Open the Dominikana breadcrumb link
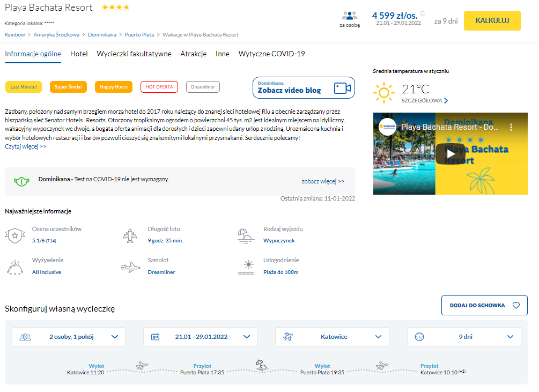 (x=102, y=34)
